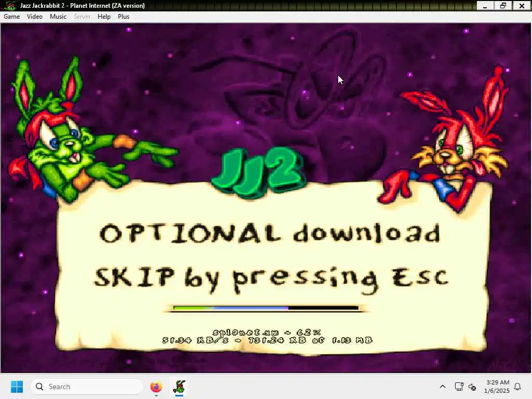
Task: Open Firefox from the taskbar
Action: click(156, 387)
